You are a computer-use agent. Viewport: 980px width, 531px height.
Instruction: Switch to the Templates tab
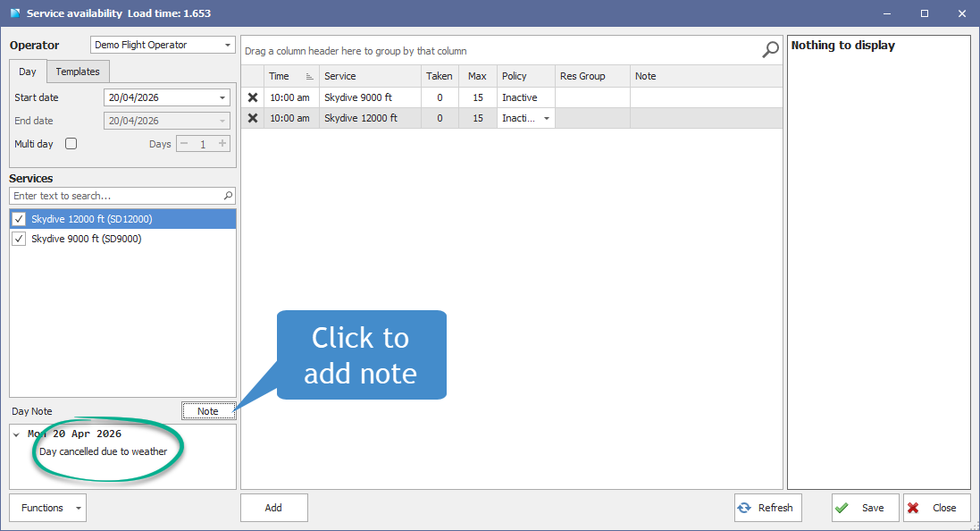pyautogui.click(x=78, y=72)
